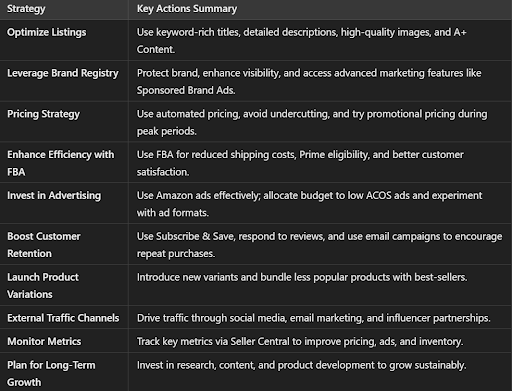
Task: Click the automated pricing description text
Action: coord(312,122)
